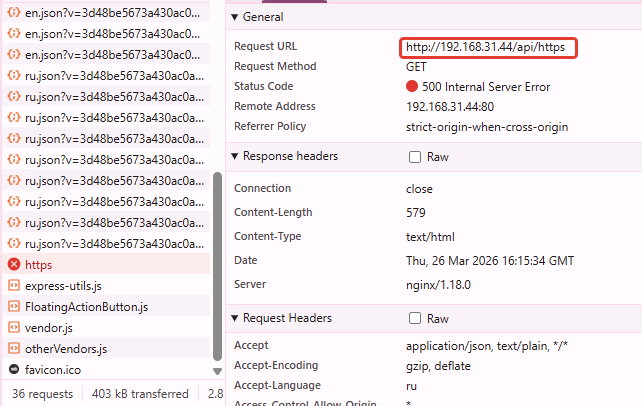Collapse the General section
The width and height of the screenshot is (642, 406).
click(235, 17)
